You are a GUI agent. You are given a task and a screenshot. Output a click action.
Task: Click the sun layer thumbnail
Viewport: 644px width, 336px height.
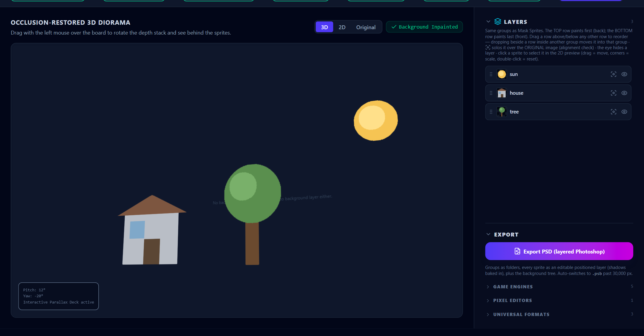[502, 74]
